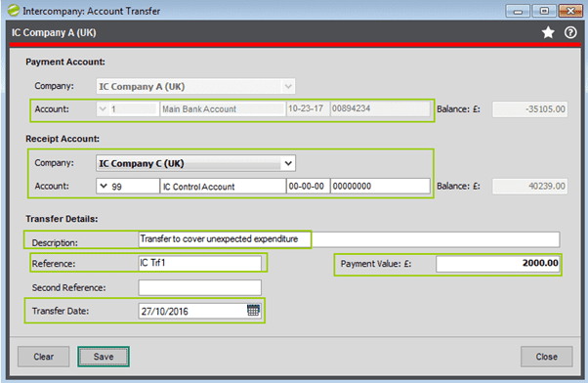Save the intercompany transfer
588x383 pixels.
click(104, 357)
